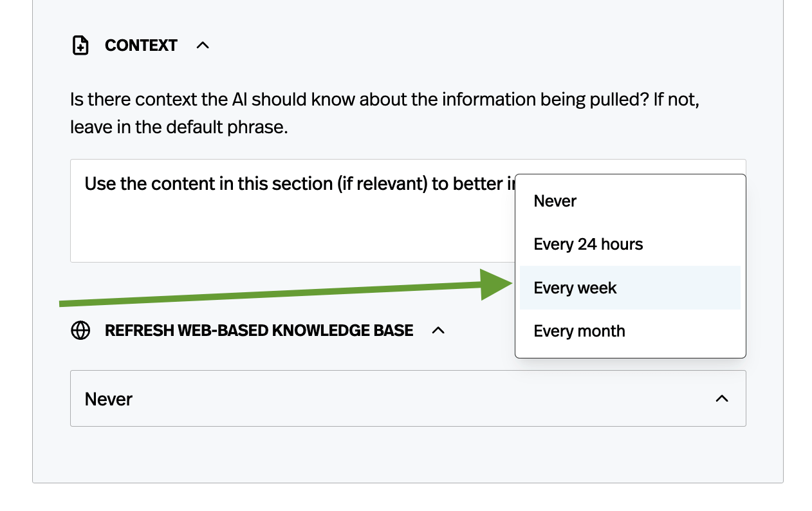812x511 pixels.
Task: Click the "leave in the default phrase." text
Action: pos(179,127)
